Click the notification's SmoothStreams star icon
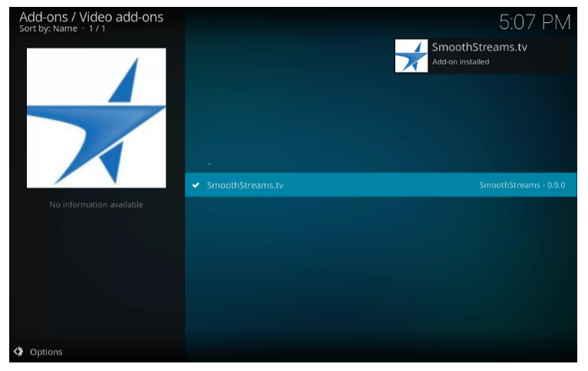The image size is (588, 371). tap(411, 56)
